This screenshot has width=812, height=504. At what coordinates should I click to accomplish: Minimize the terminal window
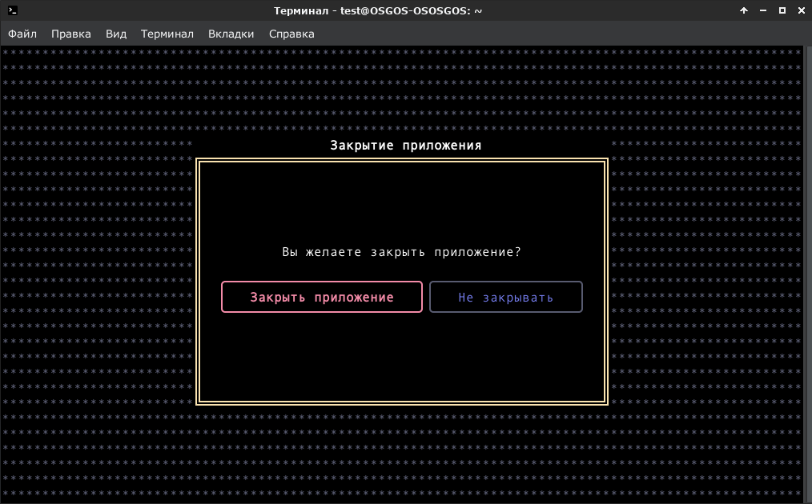tap(763, 10)
